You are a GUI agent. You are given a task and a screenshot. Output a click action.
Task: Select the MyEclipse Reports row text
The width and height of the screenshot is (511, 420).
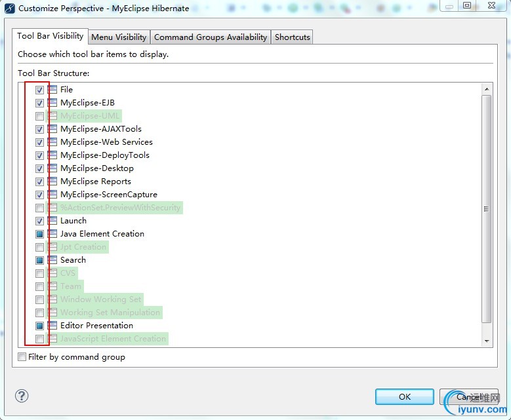[96, 181]
